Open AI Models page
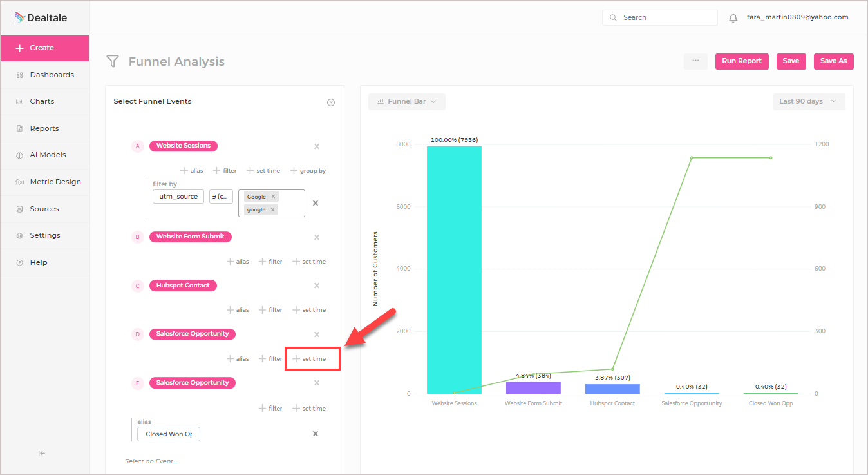The width and height of the screenshot is (868, 475). 44,155
